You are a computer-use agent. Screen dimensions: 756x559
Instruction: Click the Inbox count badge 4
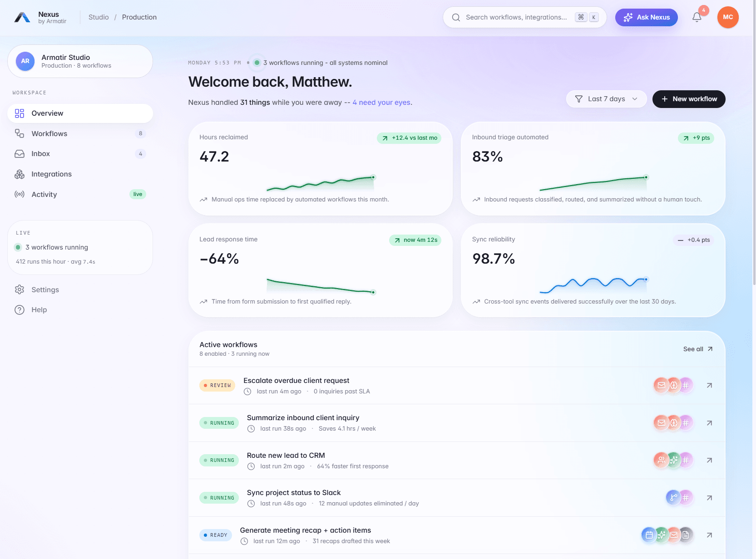(141, 154)
